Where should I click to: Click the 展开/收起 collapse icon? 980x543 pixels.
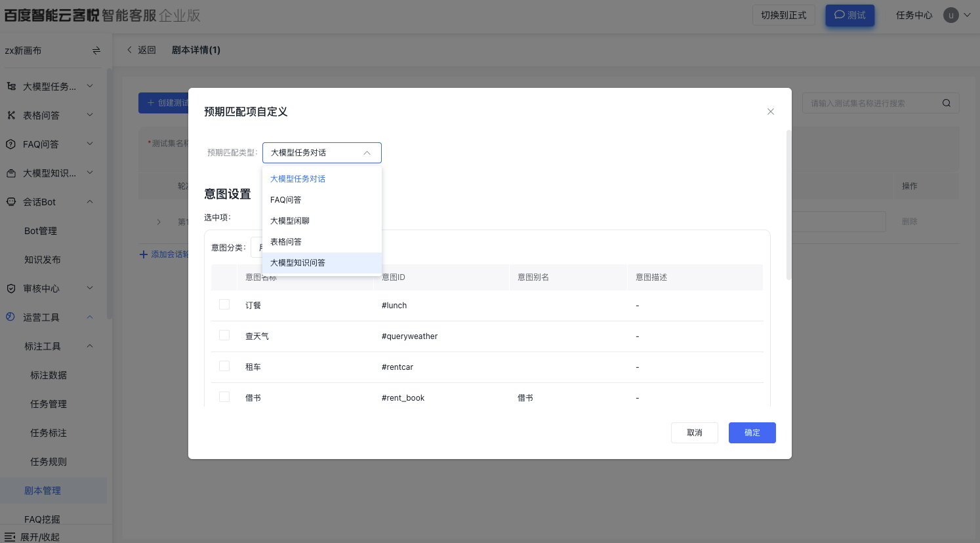tap(10, 537)
